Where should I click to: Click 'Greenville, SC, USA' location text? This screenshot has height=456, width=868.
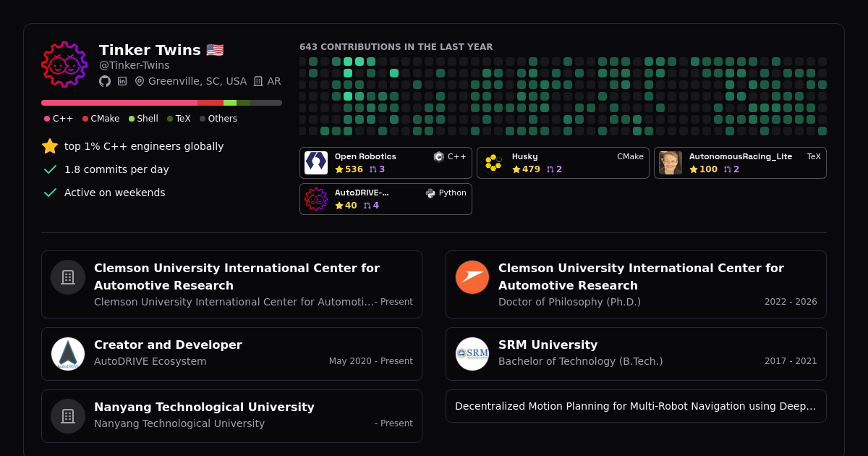[x=197, y=81]
